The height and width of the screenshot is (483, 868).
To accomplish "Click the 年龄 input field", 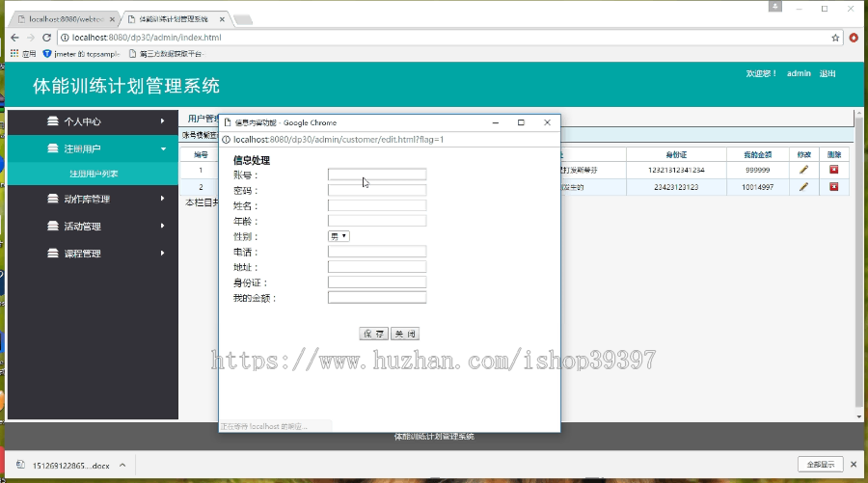I will 377,221.
